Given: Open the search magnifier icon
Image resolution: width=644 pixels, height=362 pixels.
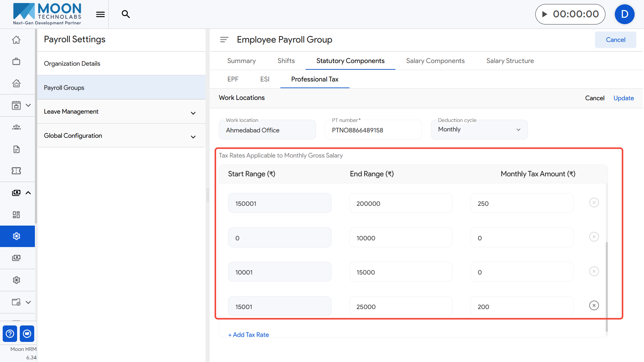Looking at the screenshot, I should (x=126, y=14).
